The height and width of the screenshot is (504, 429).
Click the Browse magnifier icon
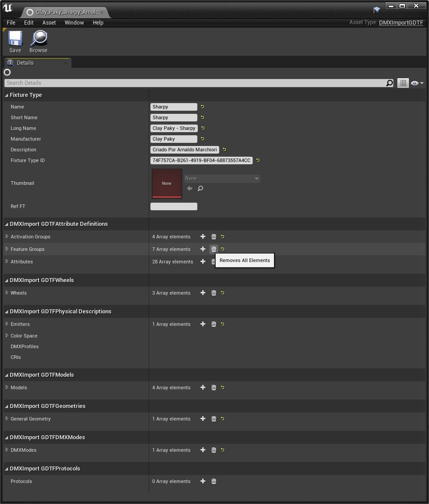coord(38,39)
